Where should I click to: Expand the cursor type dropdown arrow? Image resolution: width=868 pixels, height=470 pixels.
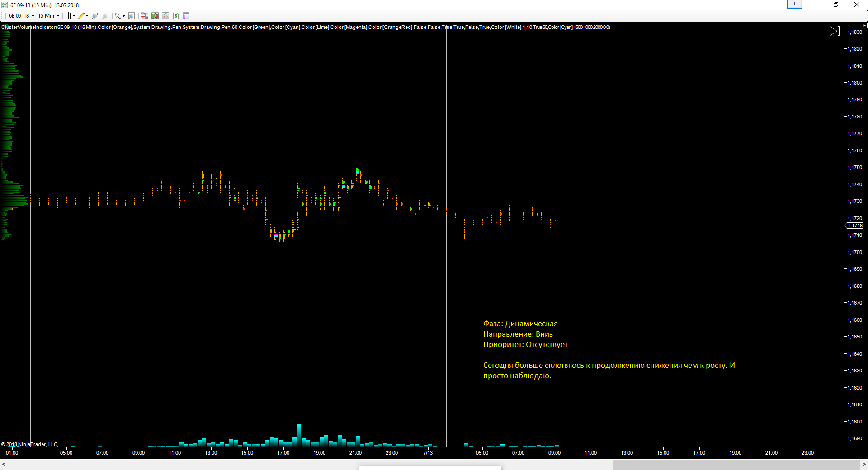pos(123,16)
